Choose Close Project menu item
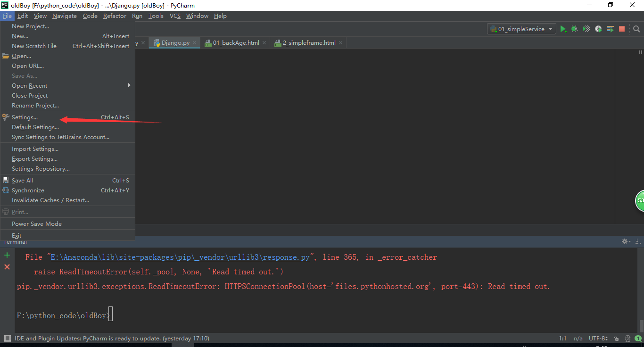This screenshot has height=347, width=644. [67, 96]
